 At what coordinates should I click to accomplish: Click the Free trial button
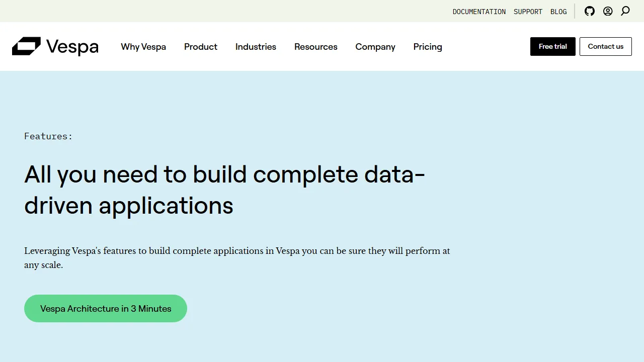(553, 46)
